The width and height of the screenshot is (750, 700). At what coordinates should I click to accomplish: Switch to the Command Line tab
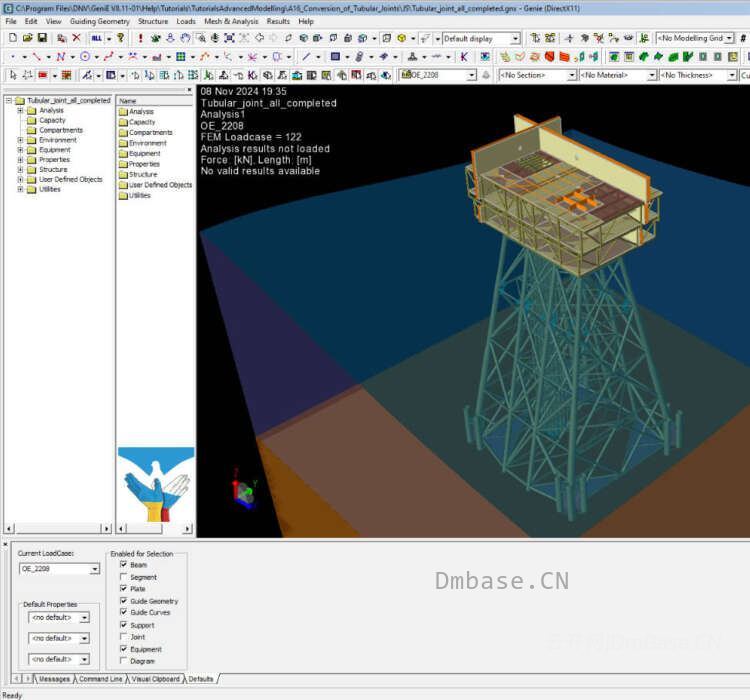[100, 679]
